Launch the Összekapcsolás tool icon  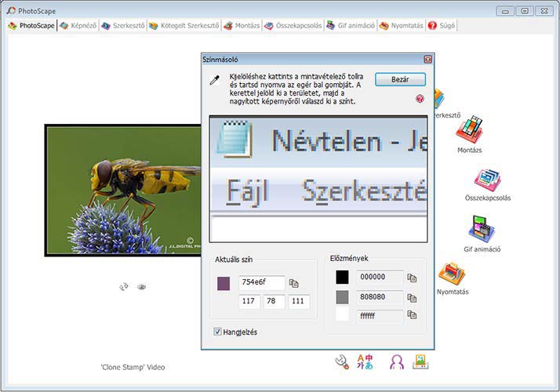coord(486,180)
